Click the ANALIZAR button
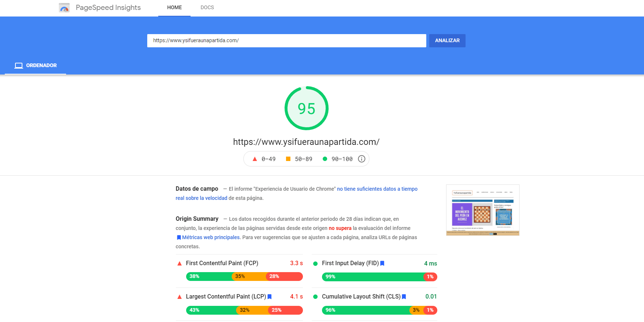The image size is (644, 322). point(447,41)
